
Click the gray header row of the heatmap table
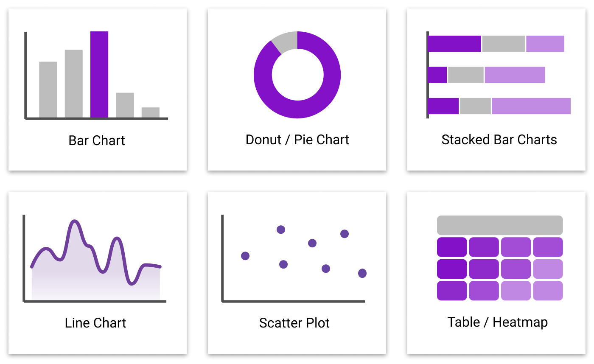pos(500,225)
